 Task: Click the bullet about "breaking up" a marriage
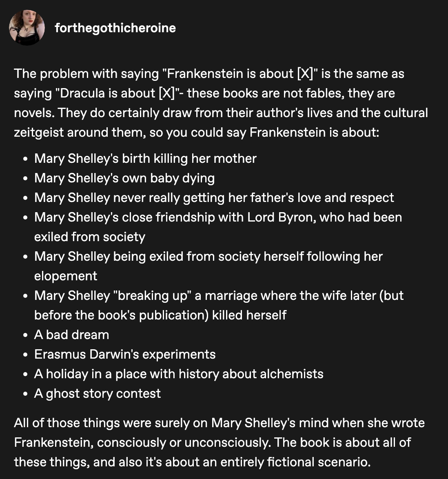point(219,295)
